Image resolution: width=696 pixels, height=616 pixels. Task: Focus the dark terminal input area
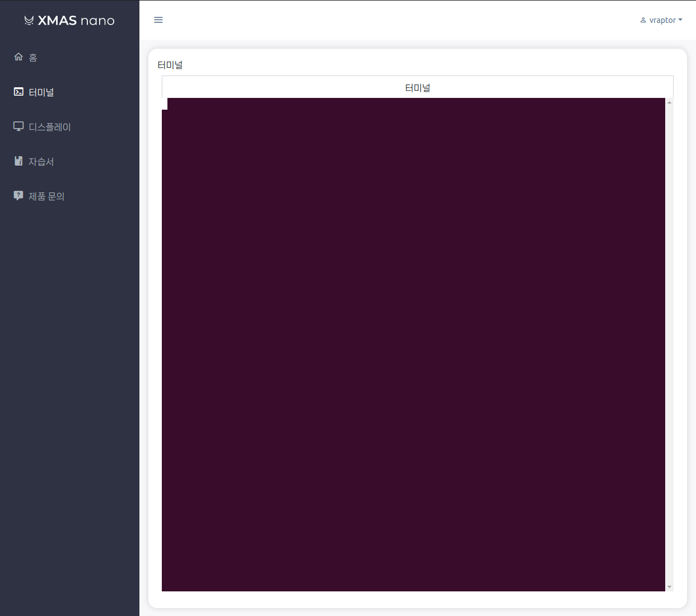point(413,345)
